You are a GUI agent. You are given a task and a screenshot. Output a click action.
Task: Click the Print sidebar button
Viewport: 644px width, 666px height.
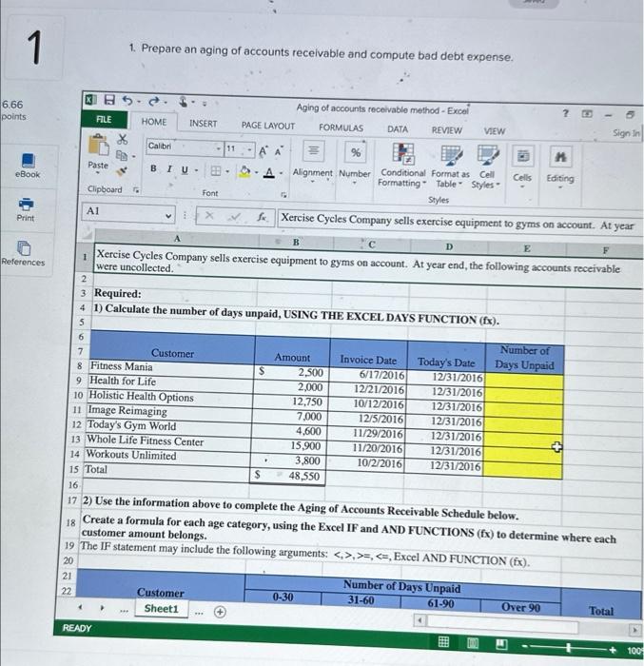click(x=26, y=209)
